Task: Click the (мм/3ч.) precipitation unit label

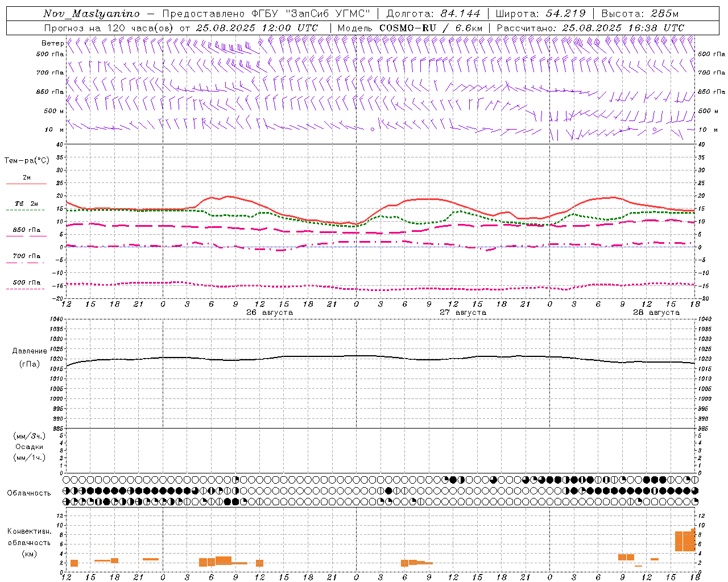Action: 30,436
